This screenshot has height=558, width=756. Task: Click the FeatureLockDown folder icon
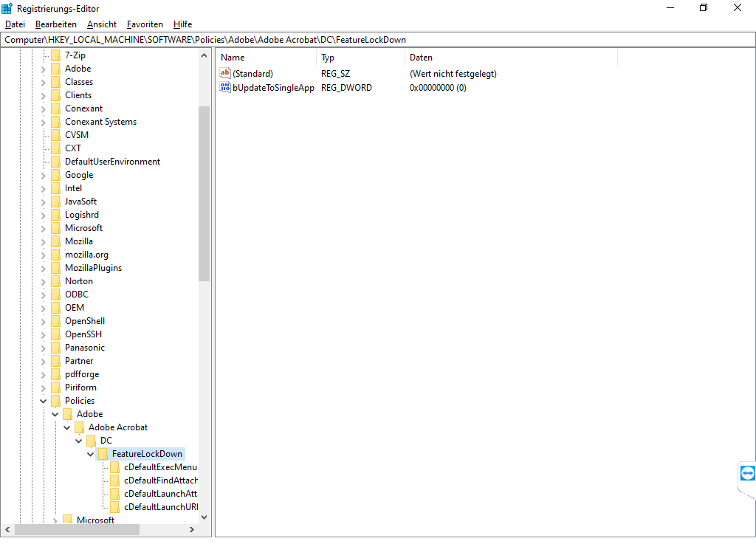coord(103,454)
